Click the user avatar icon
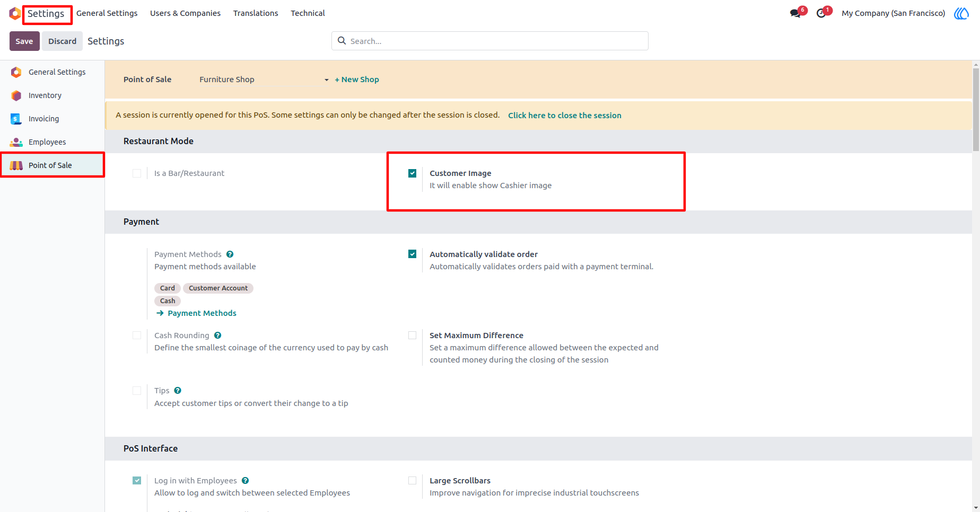The image size is (980, 512). (x=961, y=13)
